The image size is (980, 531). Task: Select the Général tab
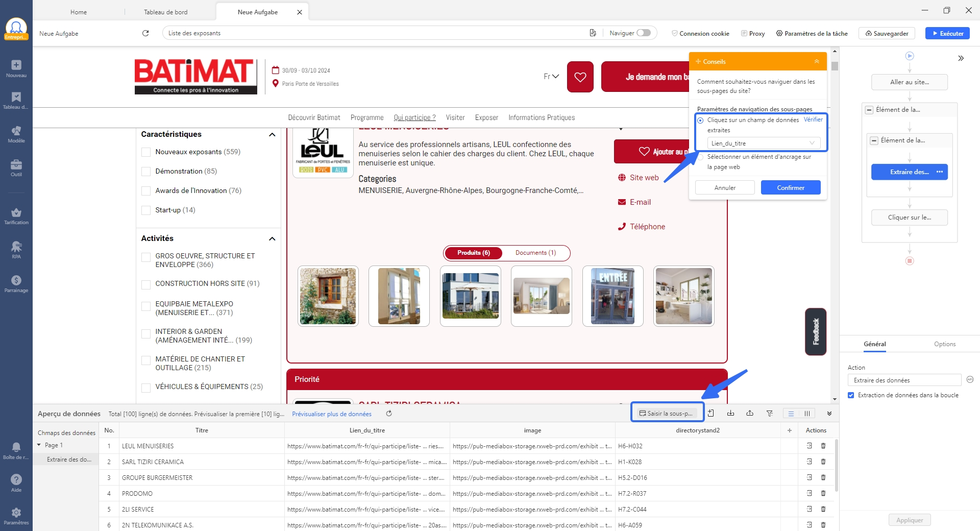[875, 344]
